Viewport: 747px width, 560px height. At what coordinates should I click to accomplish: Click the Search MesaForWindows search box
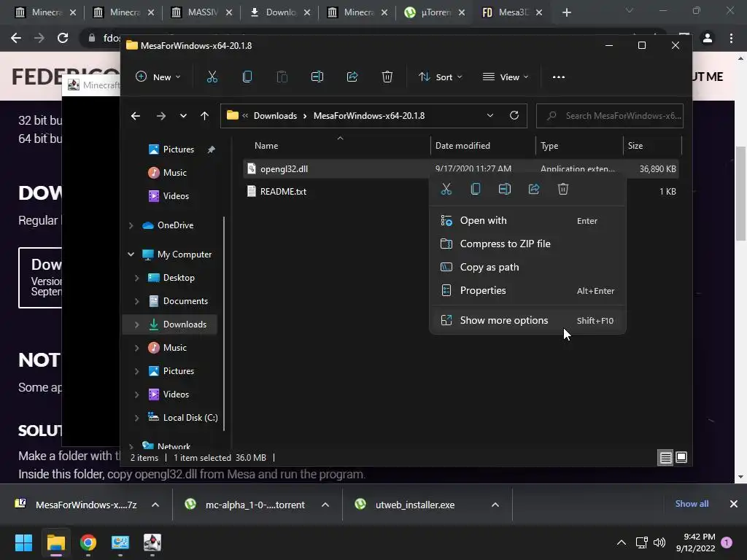(610, 116)
